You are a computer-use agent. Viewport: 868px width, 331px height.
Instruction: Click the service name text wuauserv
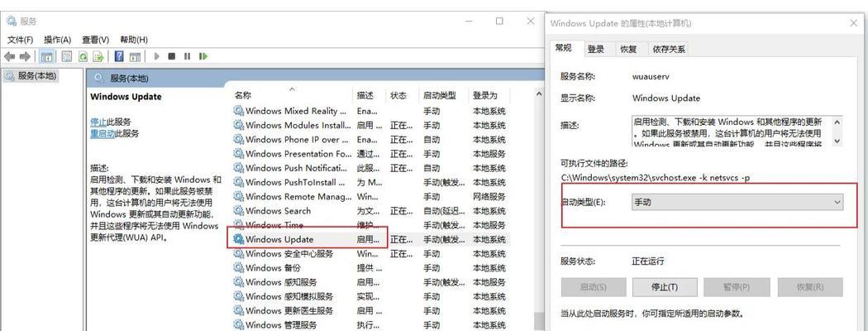[651, 77]
